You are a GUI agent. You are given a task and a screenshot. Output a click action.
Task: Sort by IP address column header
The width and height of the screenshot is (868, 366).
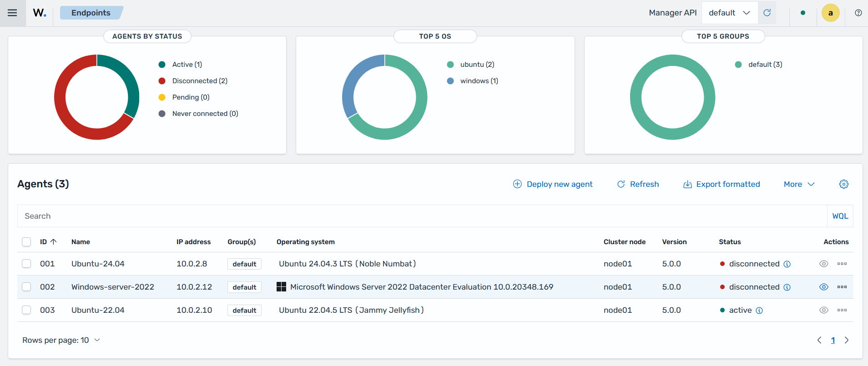tap(193, 242)
